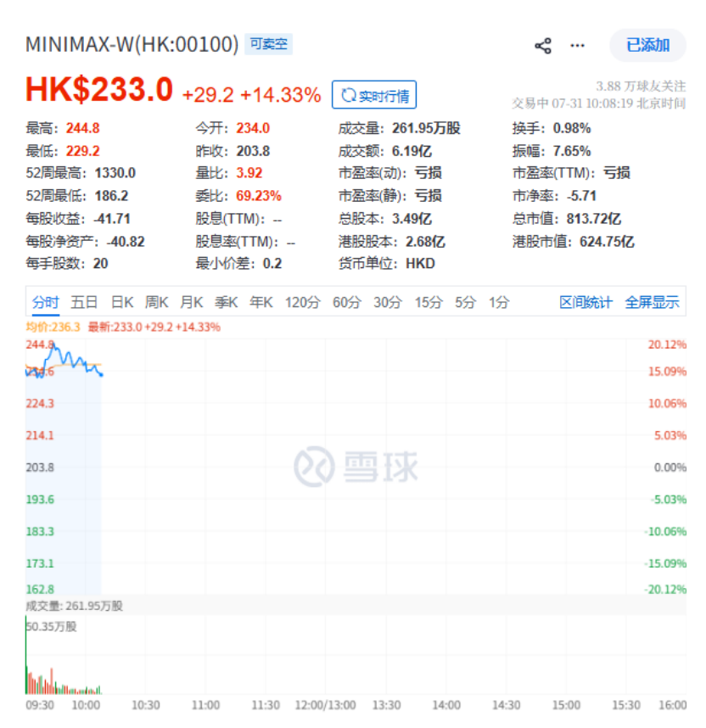This screenshot has width=706, height=728.
Task: Open the 区间统计 link
Action: (586, 302)
